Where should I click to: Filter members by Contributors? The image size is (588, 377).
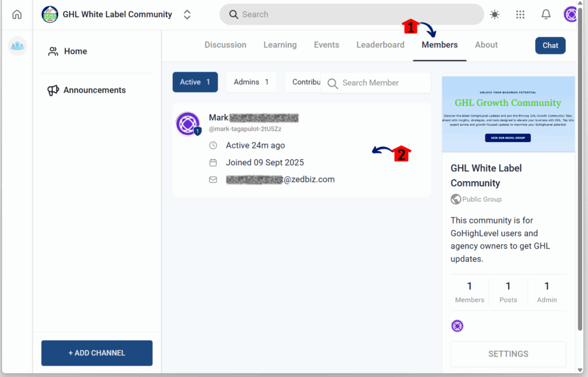tap(303, 82)
